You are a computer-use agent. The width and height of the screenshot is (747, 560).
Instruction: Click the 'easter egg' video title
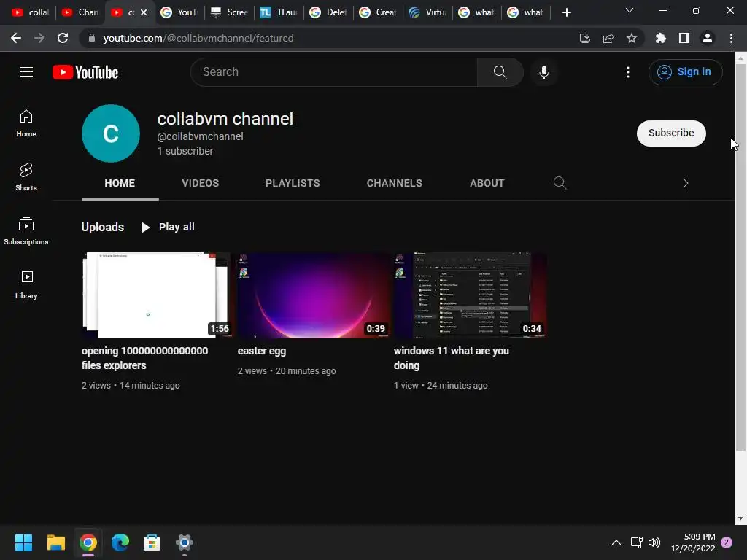262,351
